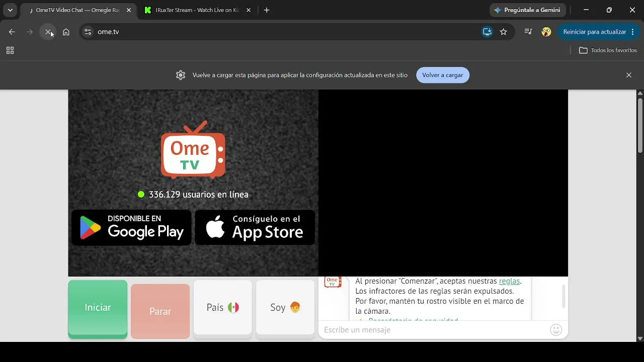Click the page scrollbar thumb

coord(640,125)
